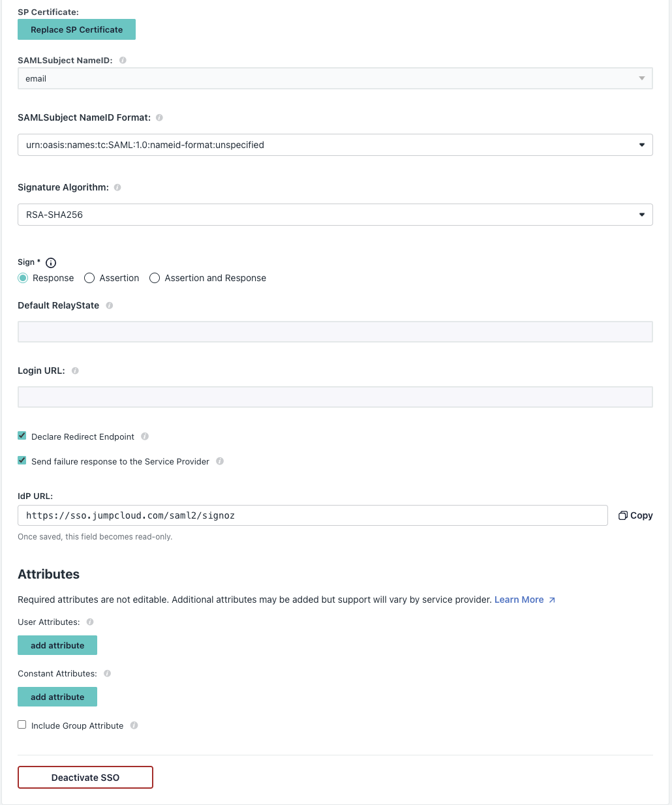Click Constant Attributes info icon
The height and width of the screenshot is (805, 672).
107,673
